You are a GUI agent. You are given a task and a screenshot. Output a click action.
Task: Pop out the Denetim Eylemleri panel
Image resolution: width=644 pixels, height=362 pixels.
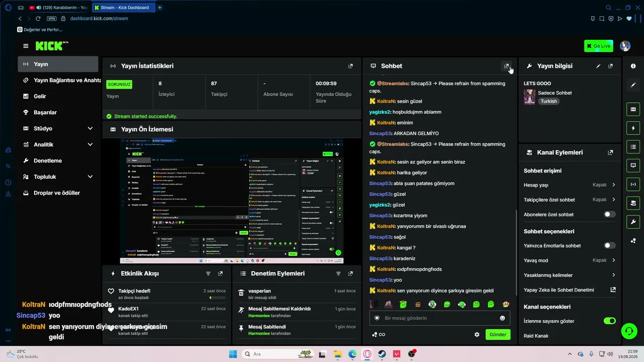click(x=351, y=274)
